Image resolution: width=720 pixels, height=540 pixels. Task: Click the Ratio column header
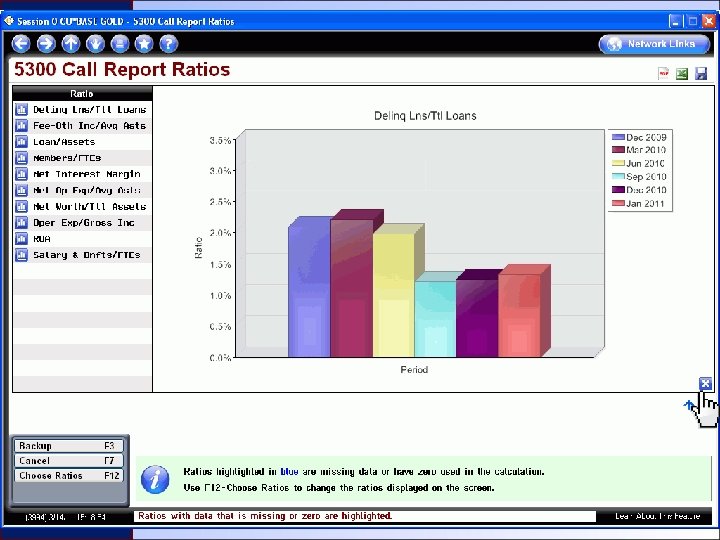pos(82,94)
